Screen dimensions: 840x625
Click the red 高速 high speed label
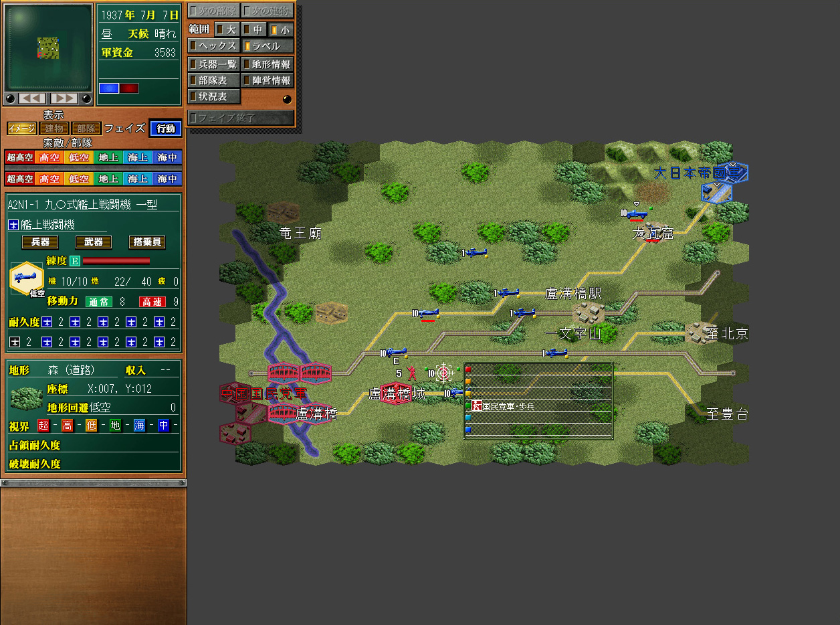[152, 302]
